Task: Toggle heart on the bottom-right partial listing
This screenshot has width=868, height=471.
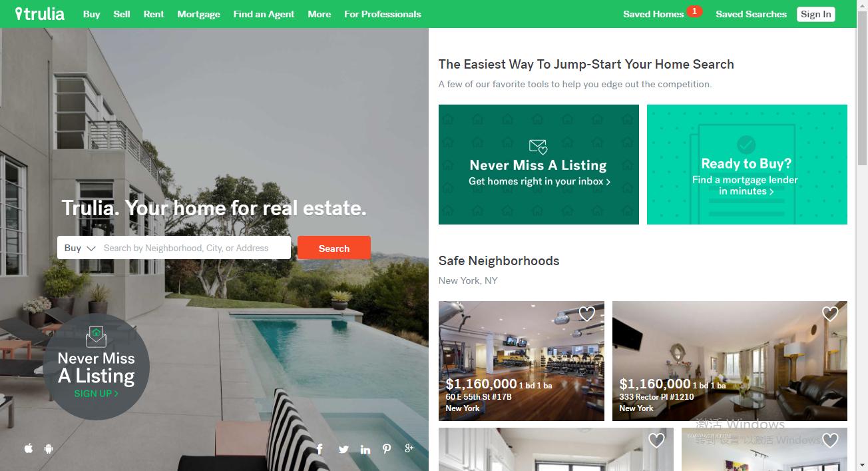Action: pos(830,440)
